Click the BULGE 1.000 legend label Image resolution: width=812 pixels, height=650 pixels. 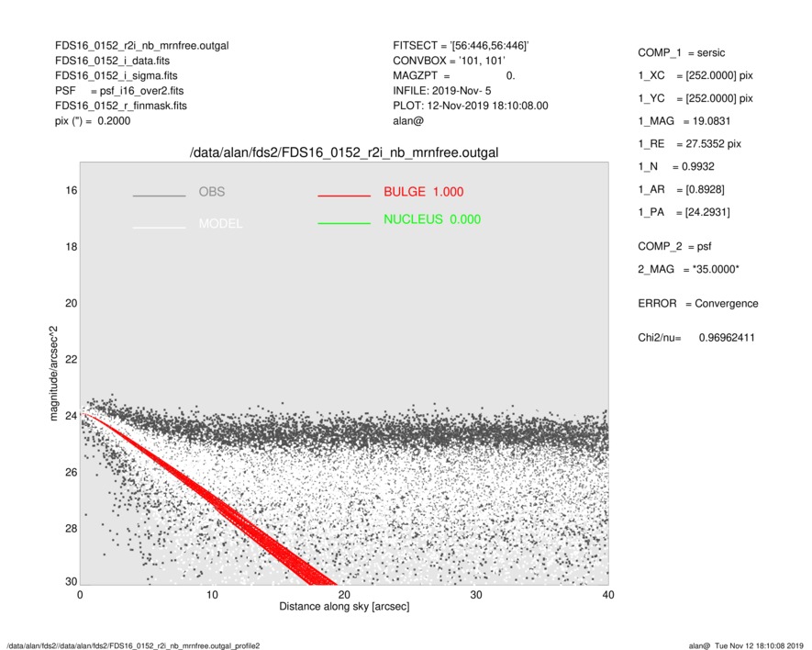pos(424,192)
